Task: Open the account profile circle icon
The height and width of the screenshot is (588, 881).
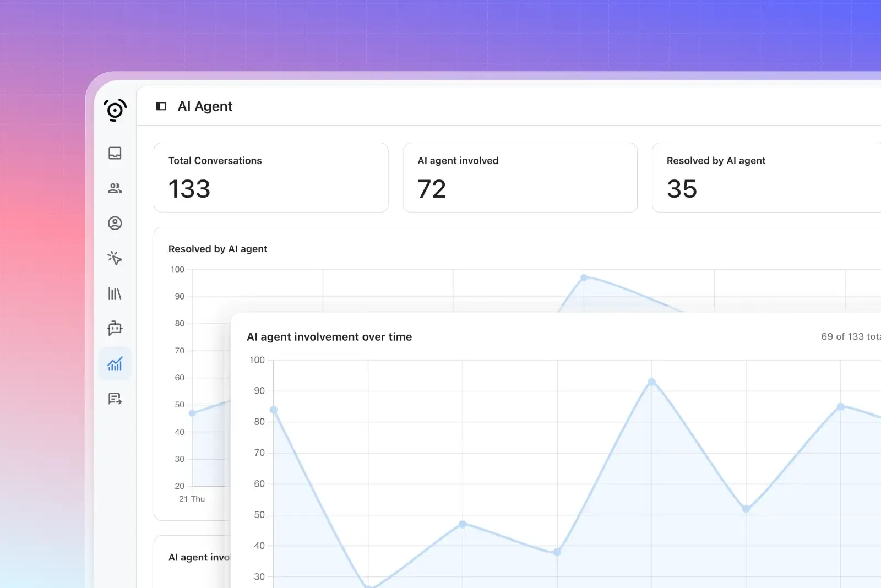Action: coord(115,223)
